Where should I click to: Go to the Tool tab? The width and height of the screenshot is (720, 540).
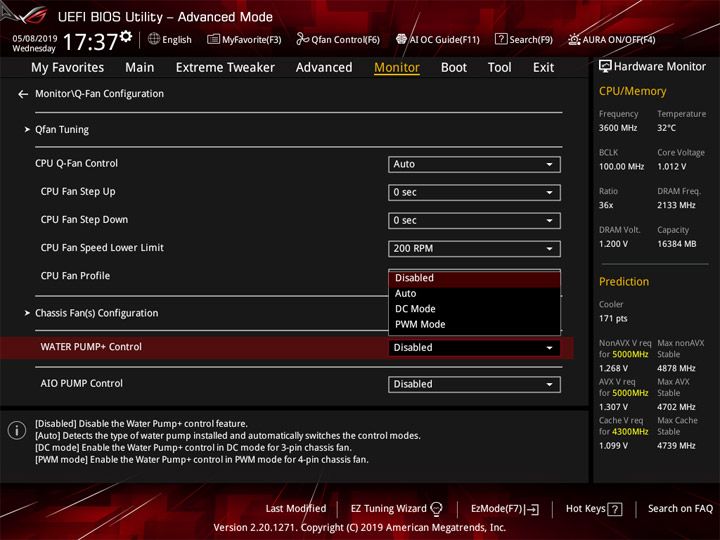pos(499,68)
